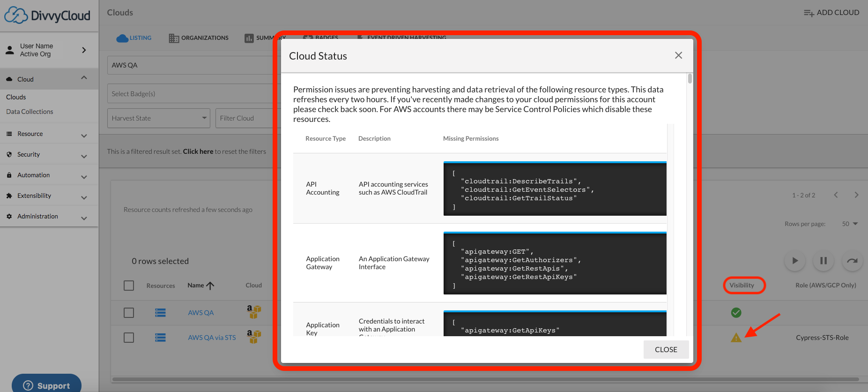Click the AWS icon in AWS QA via STS row
This screenshot has height=392, width=868.
click(254, 336)
